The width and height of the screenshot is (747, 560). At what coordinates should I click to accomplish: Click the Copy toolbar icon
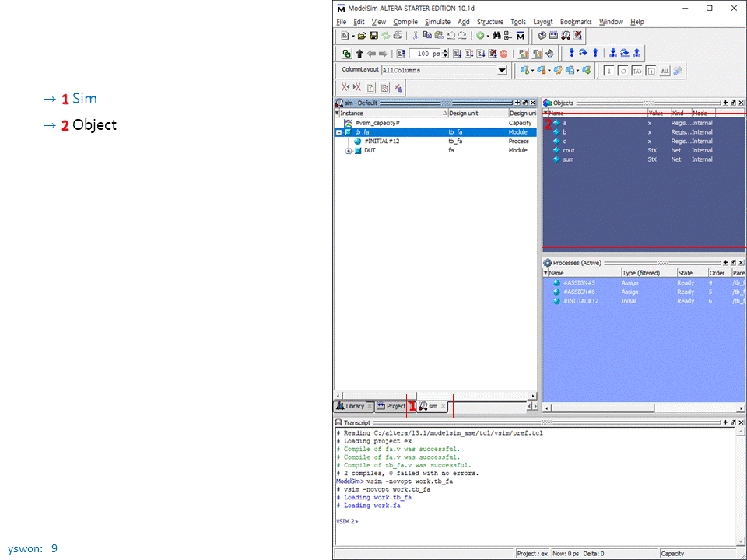427,35
